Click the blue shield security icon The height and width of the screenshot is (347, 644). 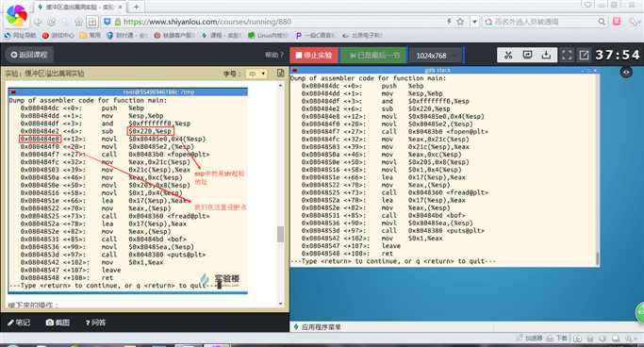[x=107, y=22]
